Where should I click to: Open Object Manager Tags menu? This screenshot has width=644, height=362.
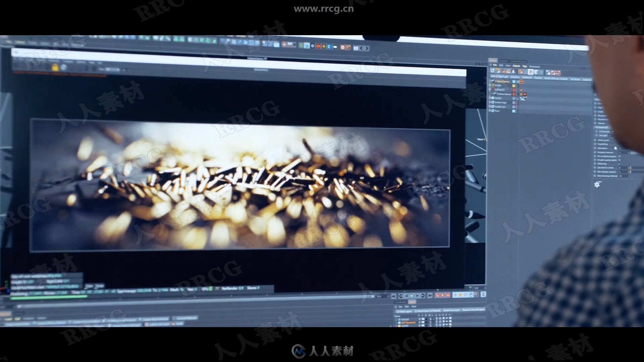(525, 66)
